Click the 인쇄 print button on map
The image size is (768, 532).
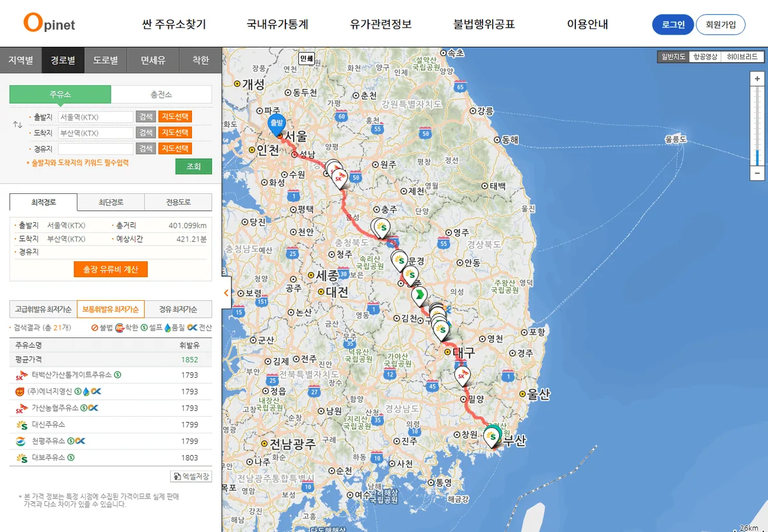(307, 59)
